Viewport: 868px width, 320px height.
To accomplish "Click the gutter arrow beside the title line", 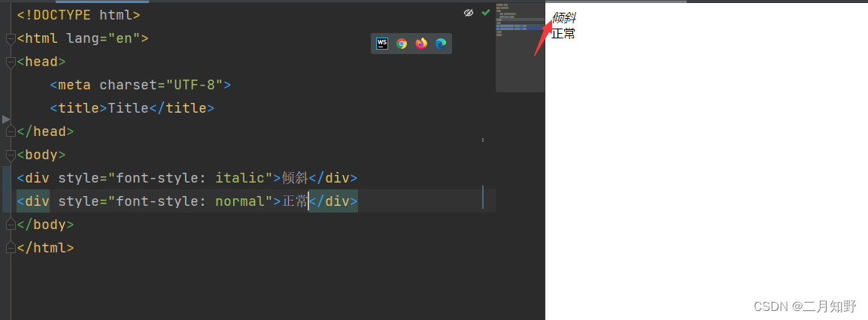I will [6, 119].
